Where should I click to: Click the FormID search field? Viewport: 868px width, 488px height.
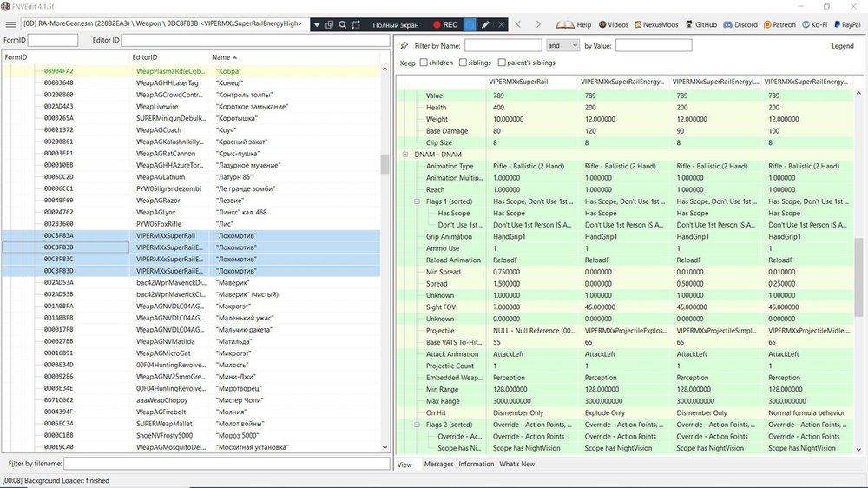pos(53,40)
